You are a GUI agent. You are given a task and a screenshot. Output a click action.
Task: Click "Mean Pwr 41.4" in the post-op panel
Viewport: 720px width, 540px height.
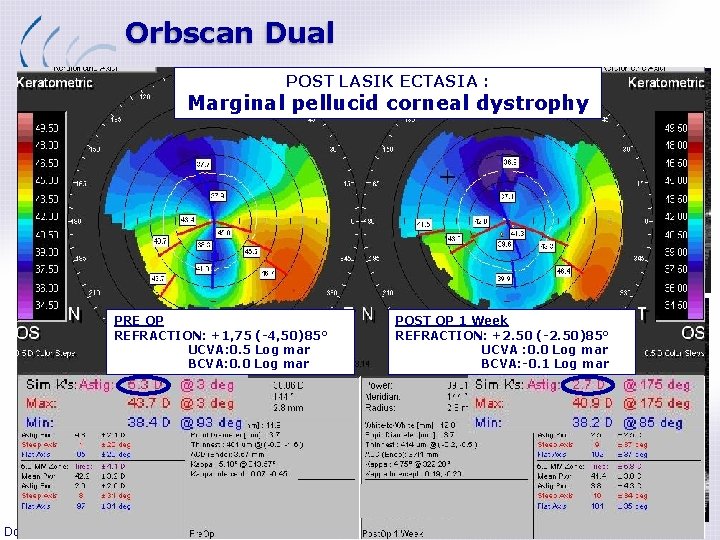tap(570, 476)
